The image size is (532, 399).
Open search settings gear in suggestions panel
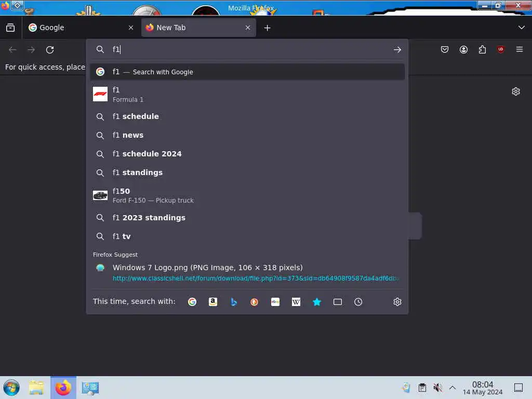[x=397, y=302]
